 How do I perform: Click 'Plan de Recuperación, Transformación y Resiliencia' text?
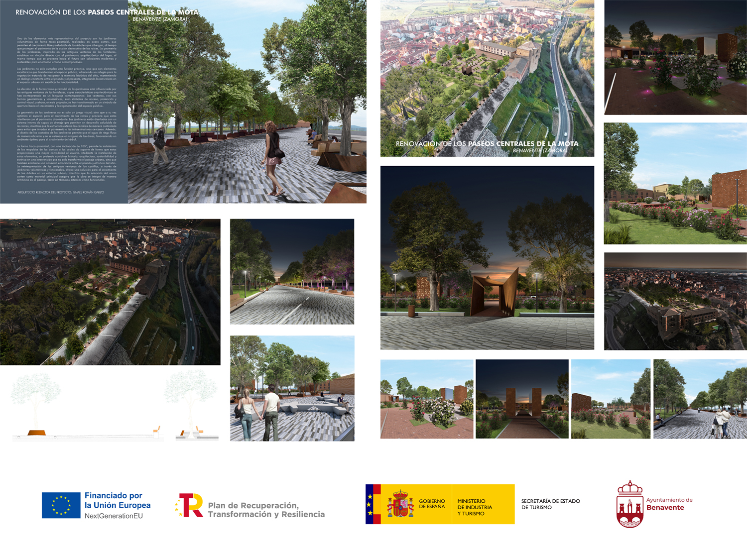tap(266, 510)
